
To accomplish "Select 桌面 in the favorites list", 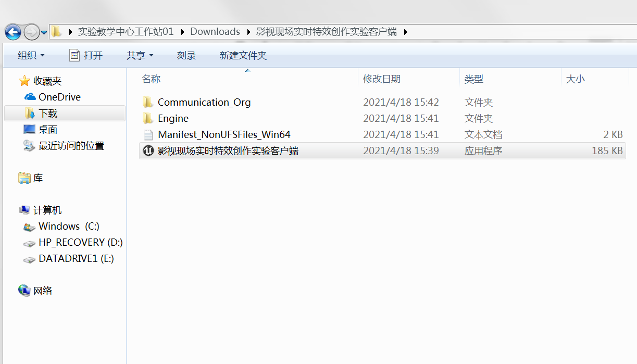I will pyautogui.click(x=47, y=130).
